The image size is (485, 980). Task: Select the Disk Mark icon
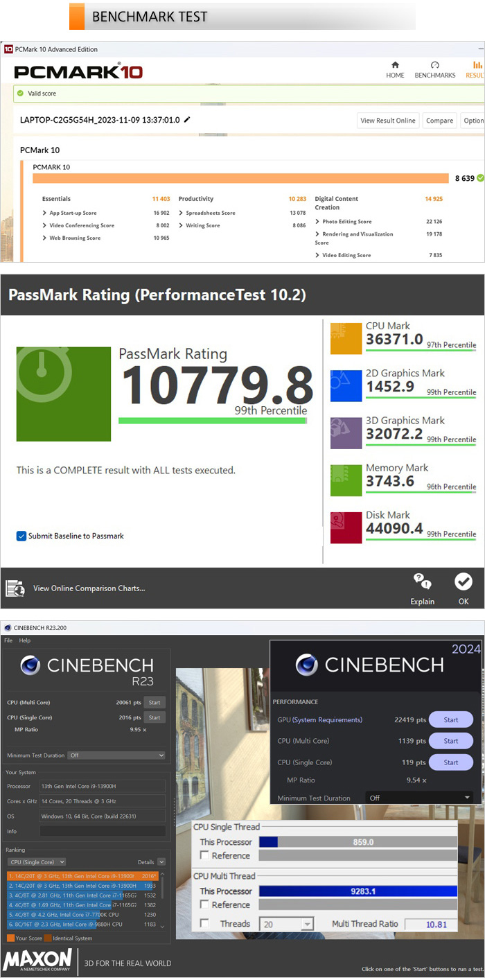point(346,527)
